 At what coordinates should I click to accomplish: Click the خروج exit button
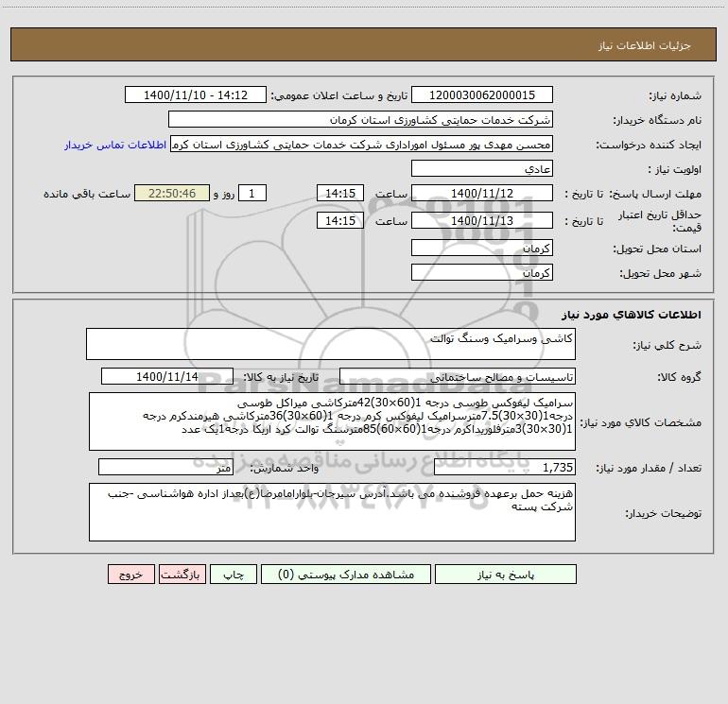click(130, 575)
